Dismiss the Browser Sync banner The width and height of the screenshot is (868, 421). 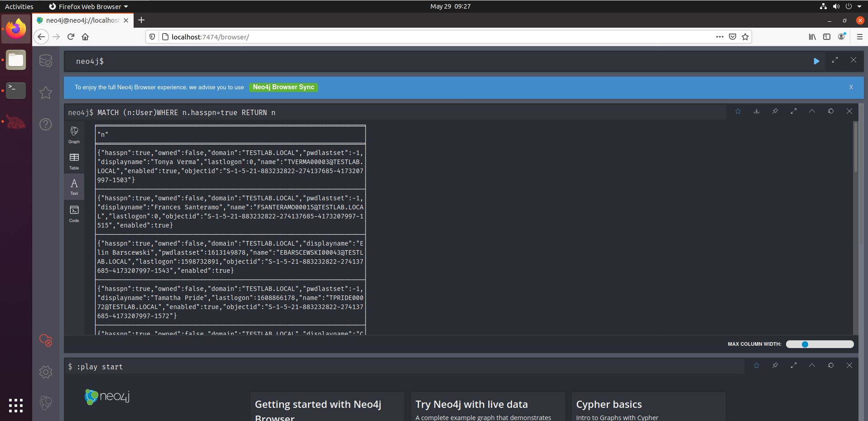(x=851, y=87)
